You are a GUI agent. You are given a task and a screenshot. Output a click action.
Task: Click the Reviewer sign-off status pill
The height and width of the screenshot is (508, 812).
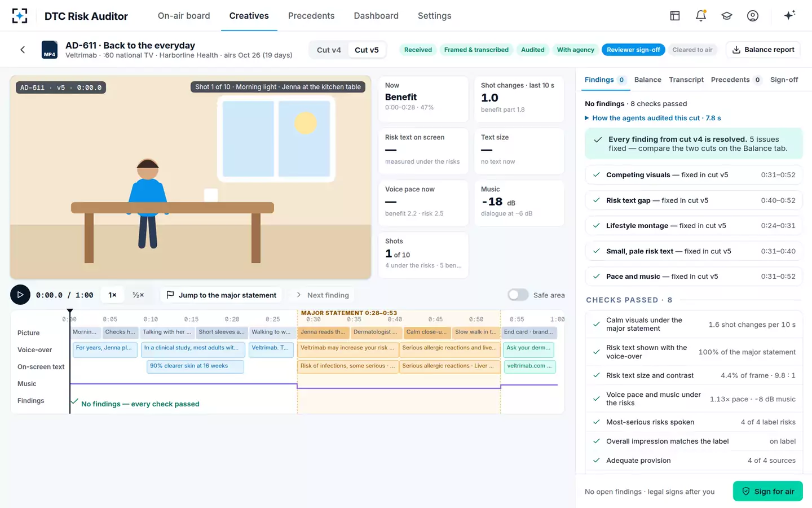(x=633, y=50)
